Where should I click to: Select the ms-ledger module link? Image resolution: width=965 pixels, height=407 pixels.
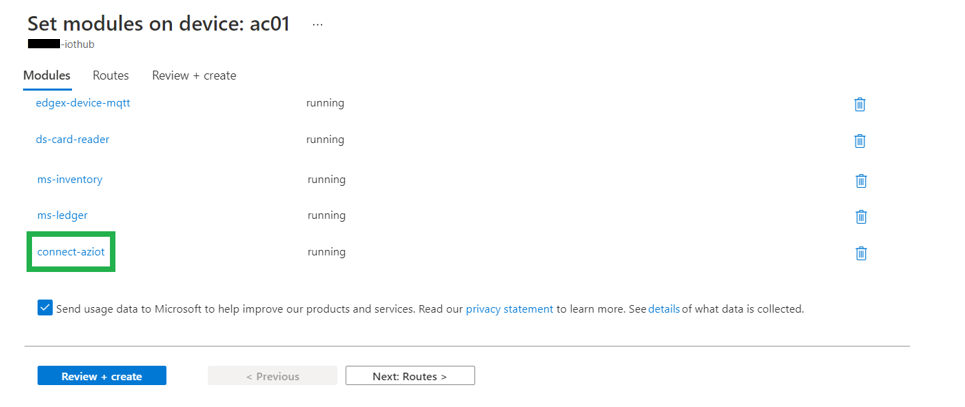pos(63,215)
